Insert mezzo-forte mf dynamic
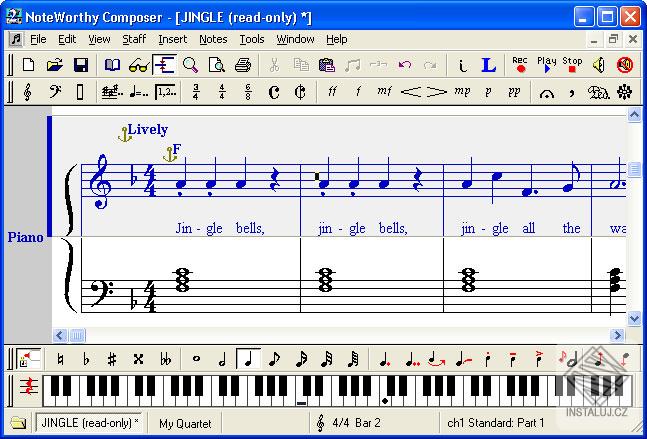Image resolution: width=647 pixels, height=439 pixels. tap(384, 91)
